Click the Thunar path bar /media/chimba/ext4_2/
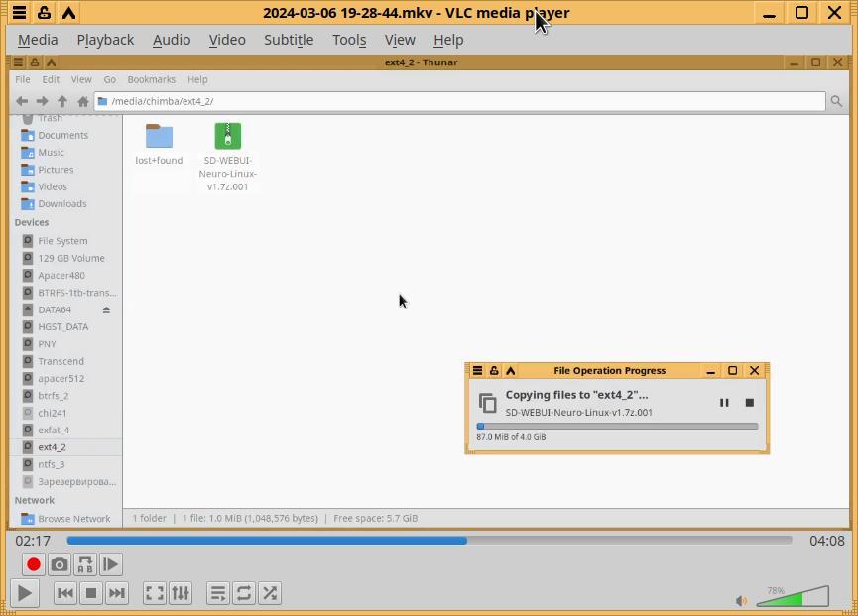The image size is (858, 616). [459, 101]
